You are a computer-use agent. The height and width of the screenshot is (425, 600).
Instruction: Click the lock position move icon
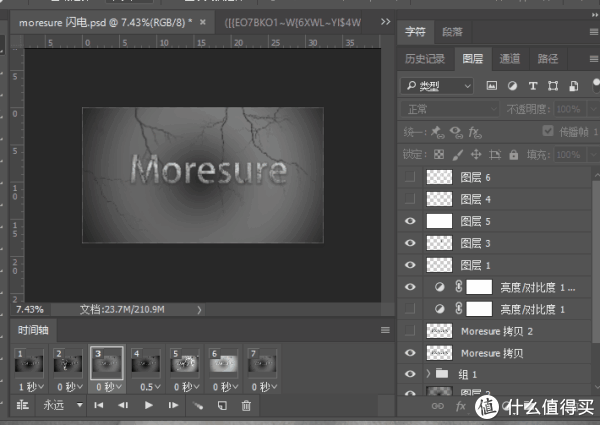tap(475, 155)
